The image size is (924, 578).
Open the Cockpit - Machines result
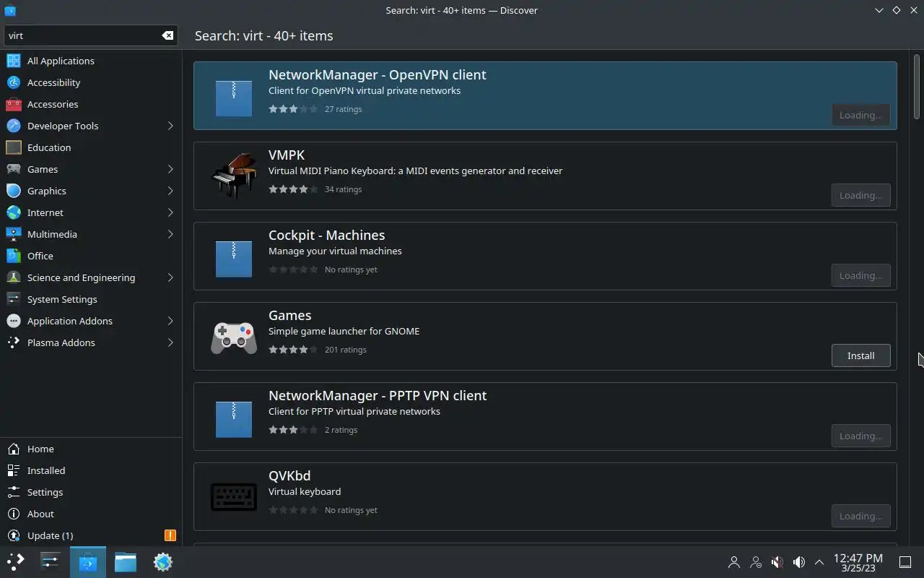[x=545, y=256]
